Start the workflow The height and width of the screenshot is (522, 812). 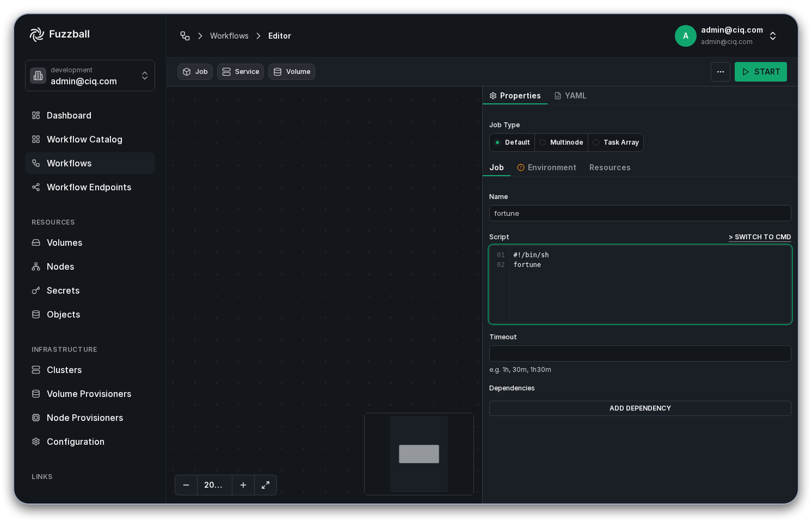(x=761, y=72)
